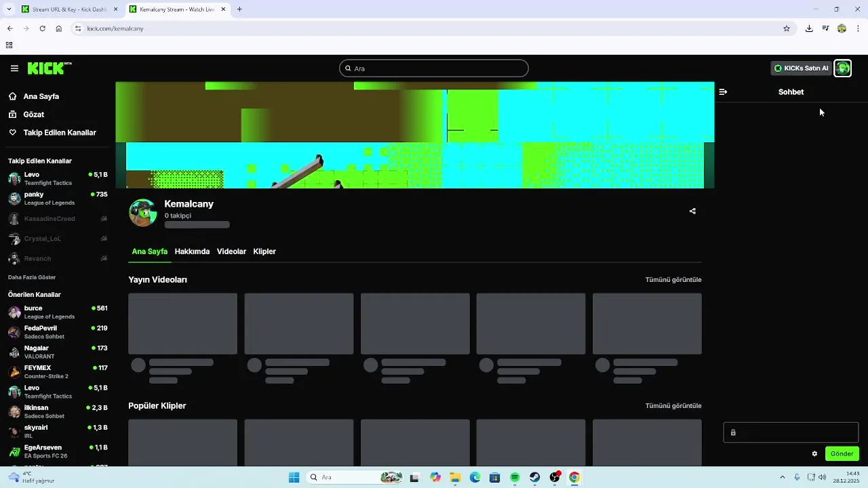This screenshot has width=868, height=488.
Task: Open the tab search dropdown arrow
Action: pyautogui.click(x=9, y=9)
